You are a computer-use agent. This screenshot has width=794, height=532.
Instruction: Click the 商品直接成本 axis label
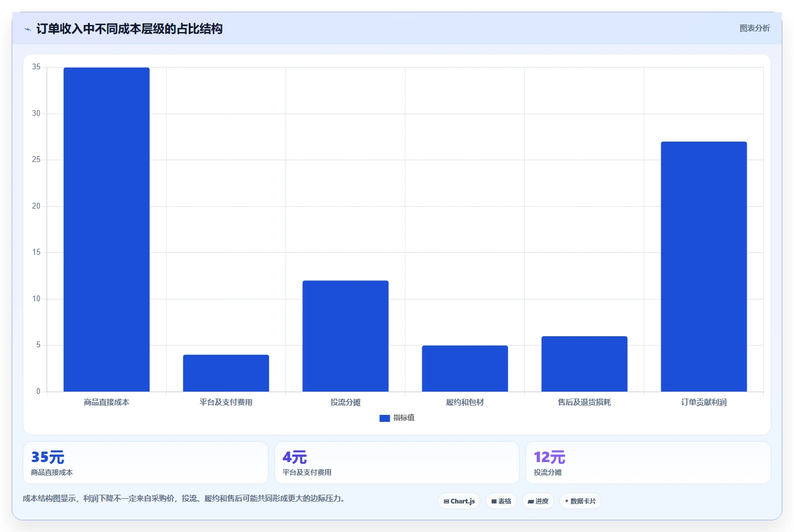107,402
